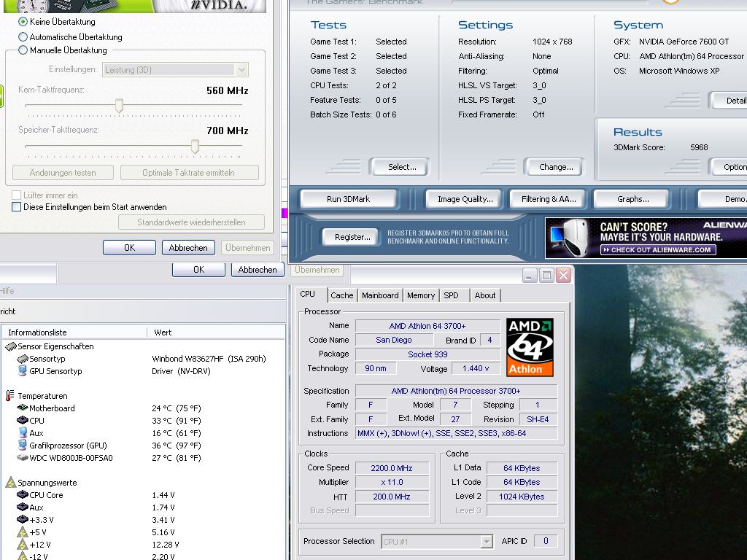Image resolution: width=747 pixels, height=560 pixels.
Task: Click OK in the NVIDIA overclocking dialog
Action: 130,248
